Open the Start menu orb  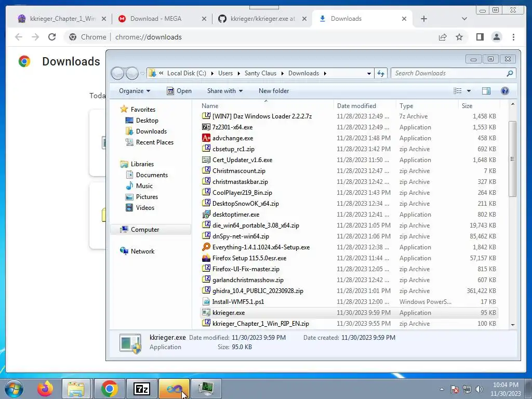[x=14, y=389]
